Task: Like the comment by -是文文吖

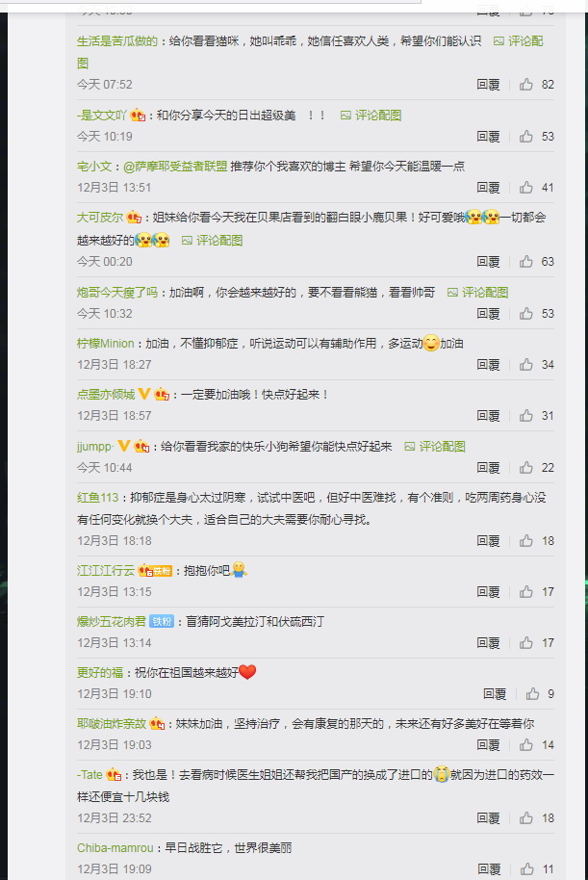Action: click(x=525, y=137)
